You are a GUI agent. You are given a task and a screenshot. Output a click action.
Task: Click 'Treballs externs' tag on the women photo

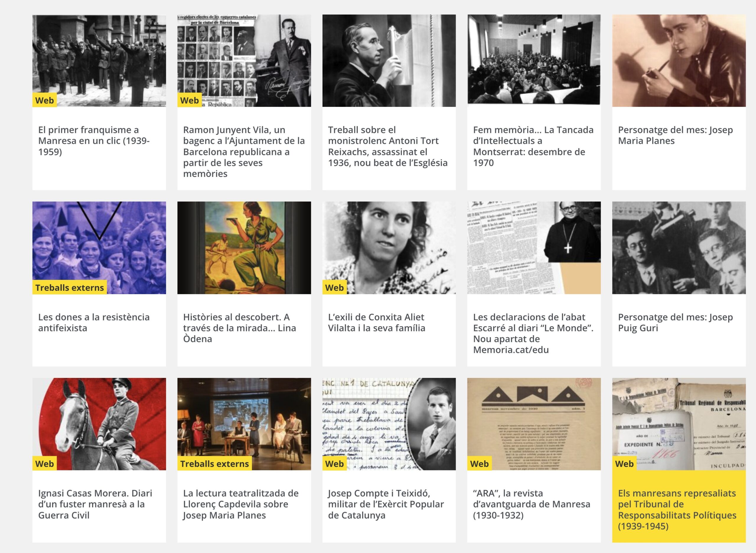tap(70, 288)
